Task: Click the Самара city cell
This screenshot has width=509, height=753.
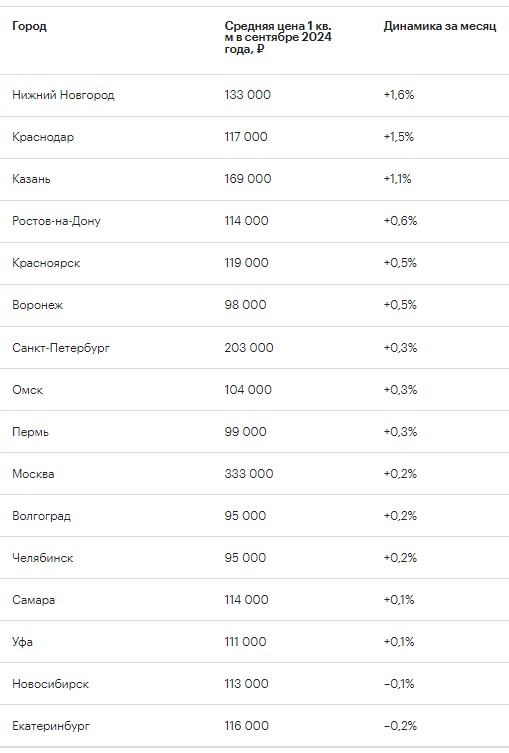Action: click(34, 600)
